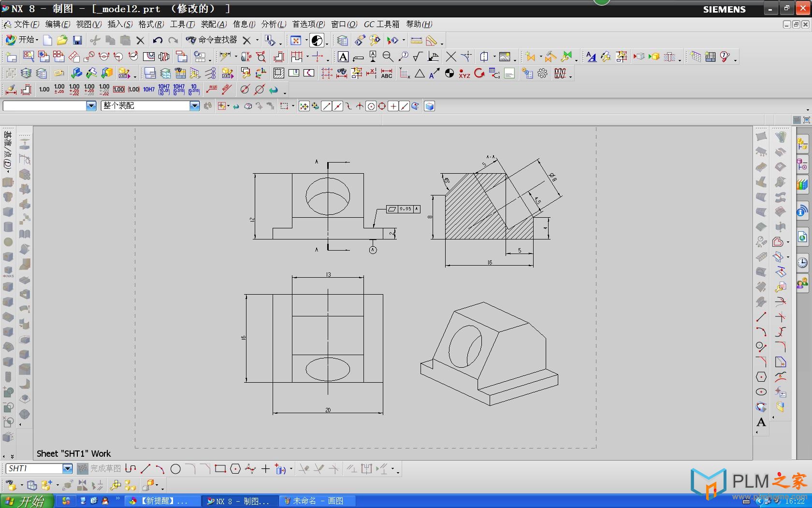Open the 文件(F) menu
Image resolution: width=812 pixels, height=508 pixels.
click(x=26, y=24)
